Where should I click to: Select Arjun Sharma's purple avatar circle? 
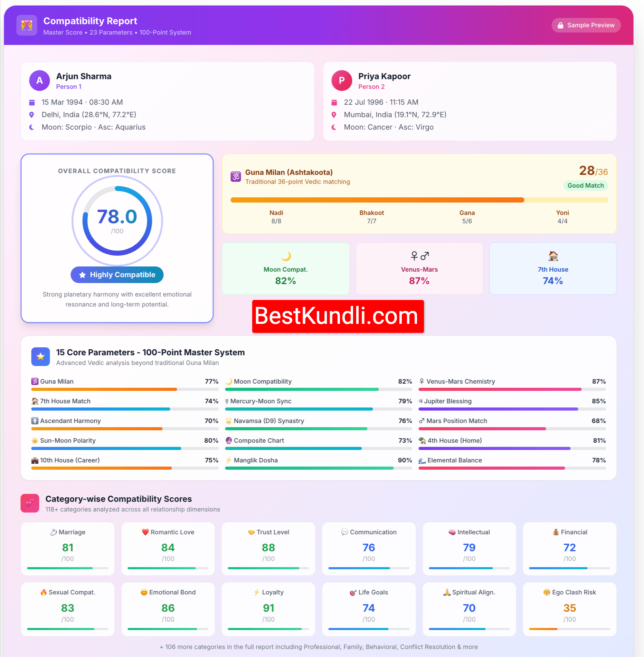click(39, 80)
